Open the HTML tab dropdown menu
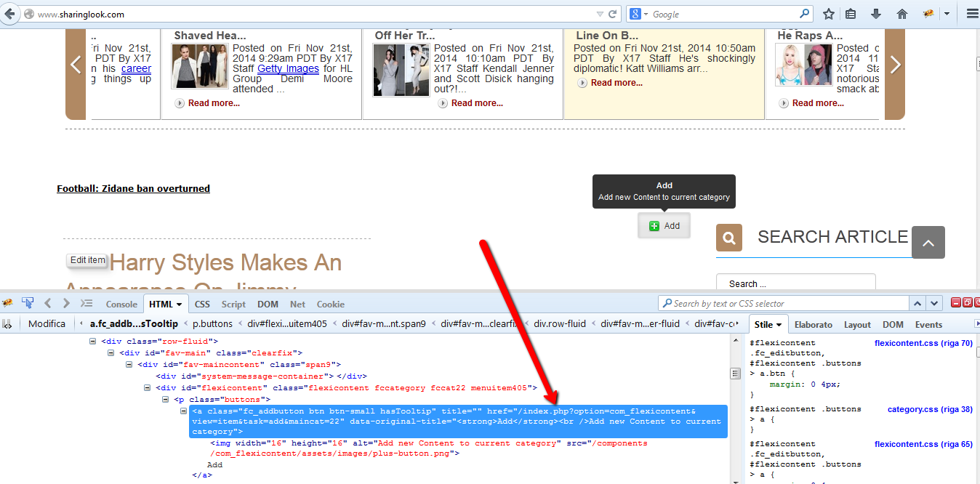Image resolution: width=980 pixels, height=484 pixels. point(179,304)
